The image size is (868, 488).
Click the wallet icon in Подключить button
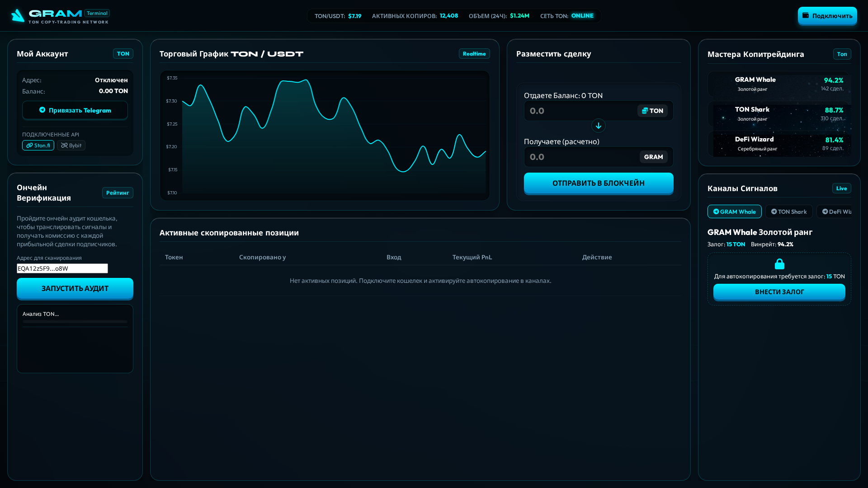pos(806,15)
